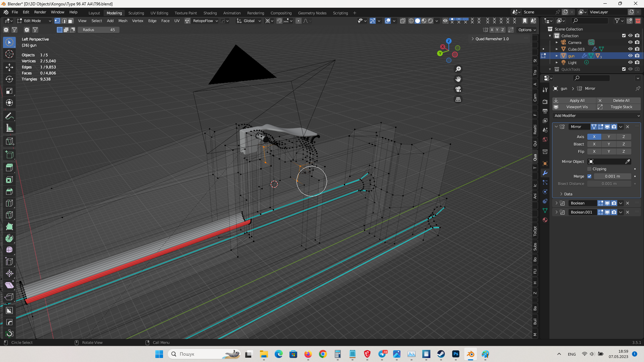Toggle camera view gizmo icon
Viewport: 644px width, 362px height.
click(x=458, y=89)
